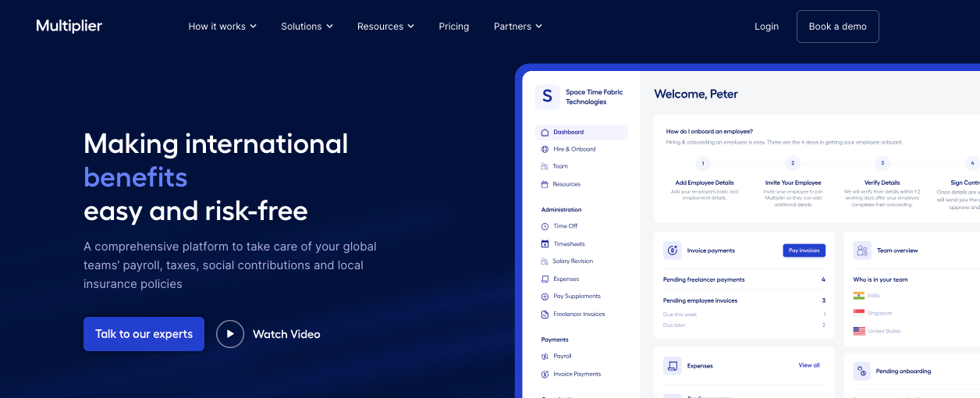The image size is (980, 398).
Task: Click the Add Employee Details step label
Action: (705, 183)
